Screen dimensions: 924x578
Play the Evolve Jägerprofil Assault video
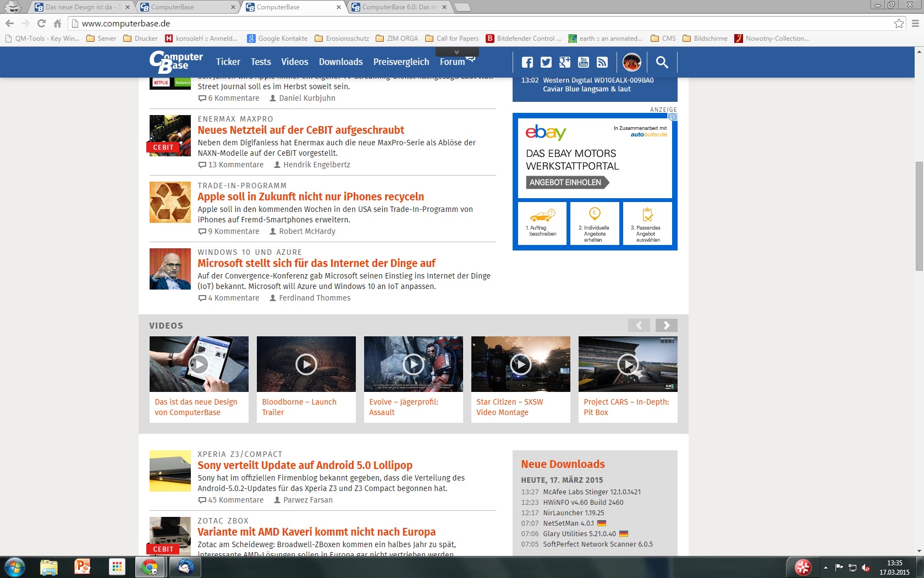[x=413, y=364]
